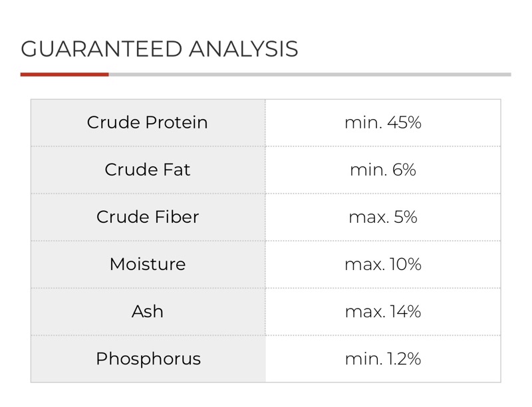Viewport: 532px width, 407px height.
Task: Click the word Fiber in third row
Action: pyautogui.click(x=177, y=217)
